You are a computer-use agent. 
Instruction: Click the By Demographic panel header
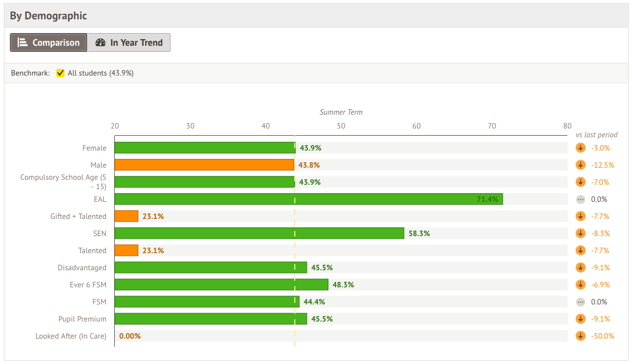(x=49, y=15)
